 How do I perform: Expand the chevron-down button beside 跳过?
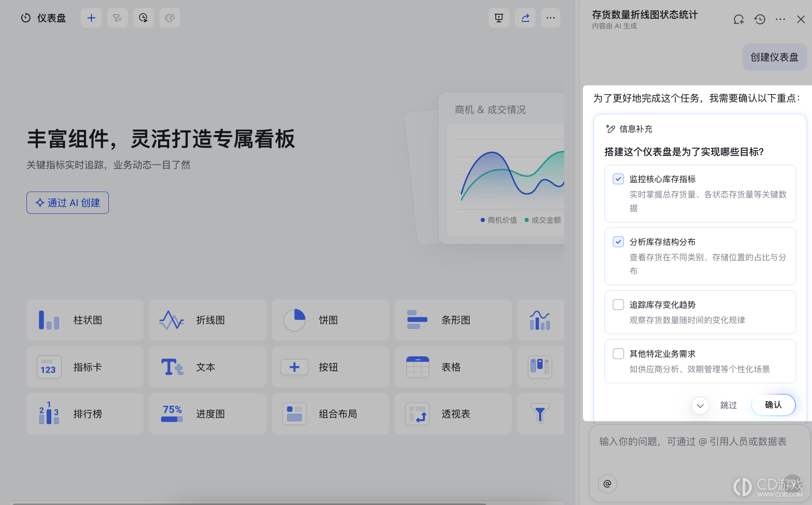click(700, 405)
